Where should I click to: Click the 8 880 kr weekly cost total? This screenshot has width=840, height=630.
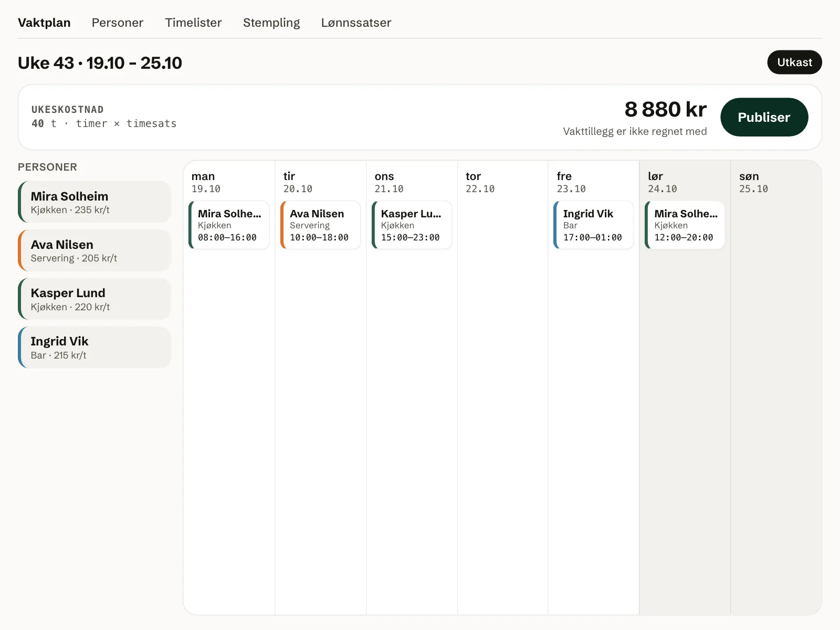tap(666, 109)
